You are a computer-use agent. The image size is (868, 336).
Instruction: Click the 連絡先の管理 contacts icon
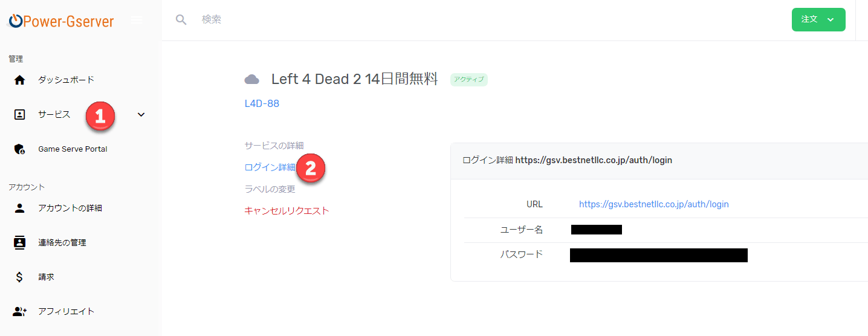coord(19,242)
